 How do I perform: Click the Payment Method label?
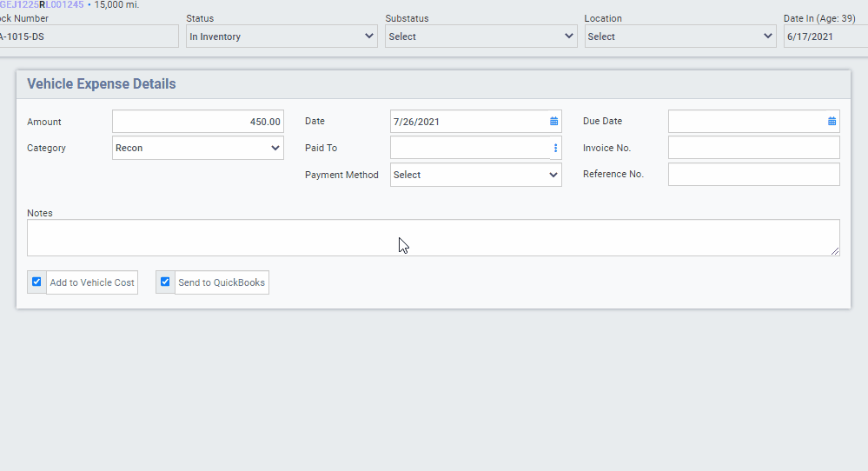[341, 175]
